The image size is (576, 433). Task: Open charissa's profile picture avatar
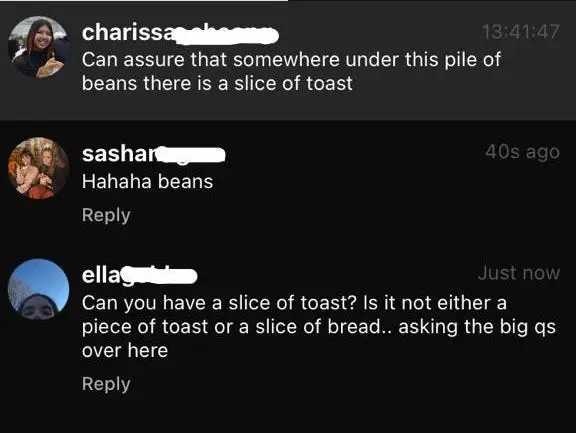[x=39, y=47]
